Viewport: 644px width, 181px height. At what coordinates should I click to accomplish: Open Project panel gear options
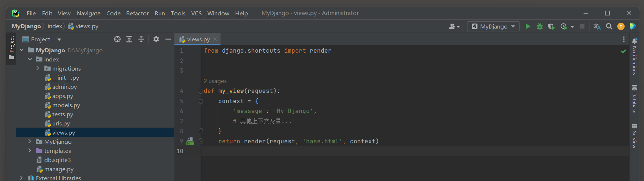(156, 39)
